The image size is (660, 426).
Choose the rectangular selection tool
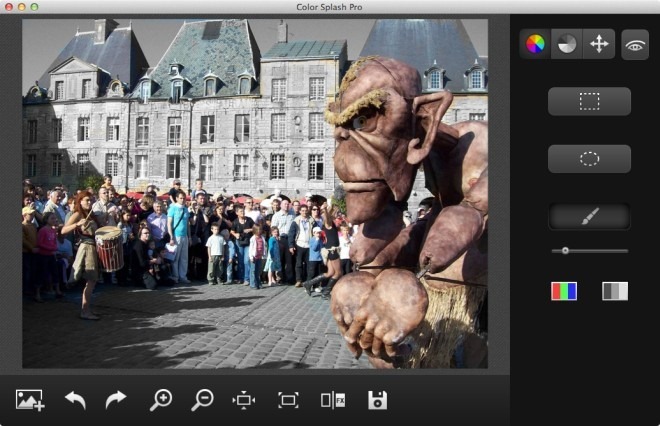pos(589,101)
